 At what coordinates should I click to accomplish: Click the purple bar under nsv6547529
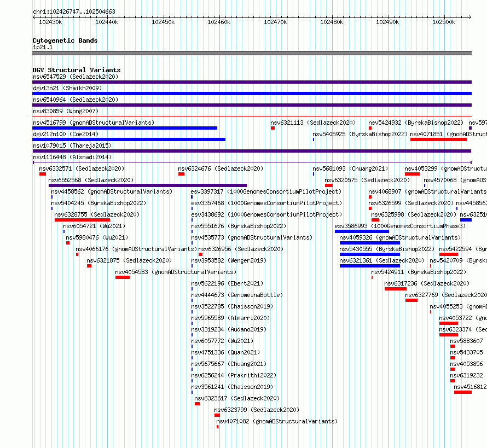(x=252, y=82)
